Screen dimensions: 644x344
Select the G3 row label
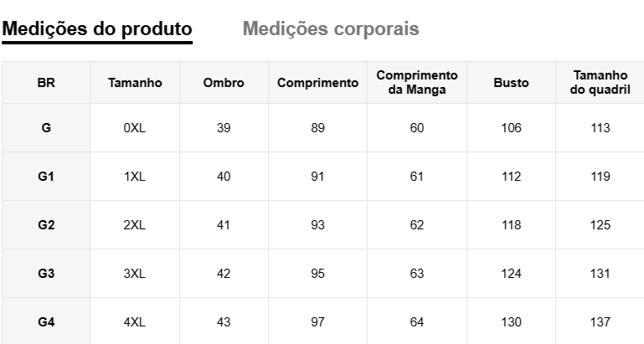click(46, 274)
